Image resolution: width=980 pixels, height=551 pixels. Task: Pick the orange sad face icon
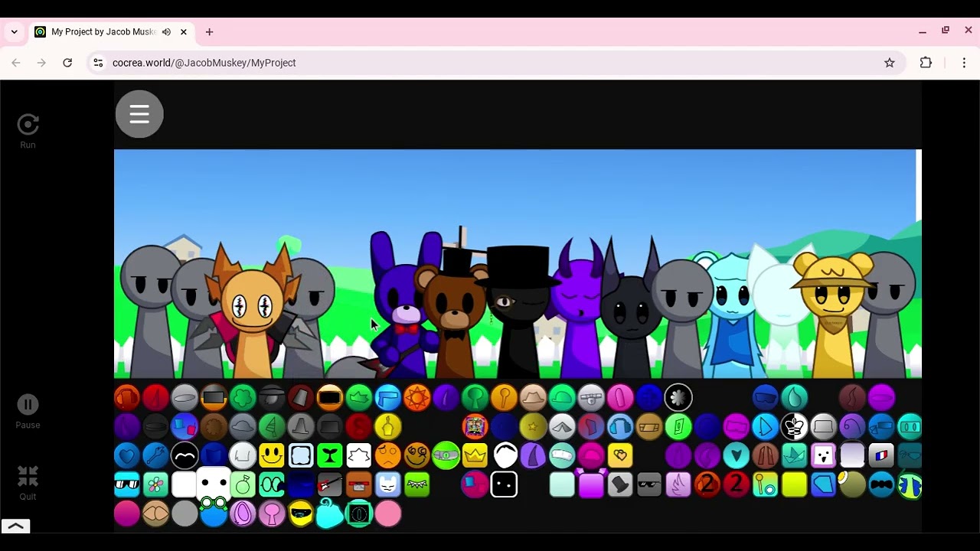pyautogui.click(x=387, y=455)
